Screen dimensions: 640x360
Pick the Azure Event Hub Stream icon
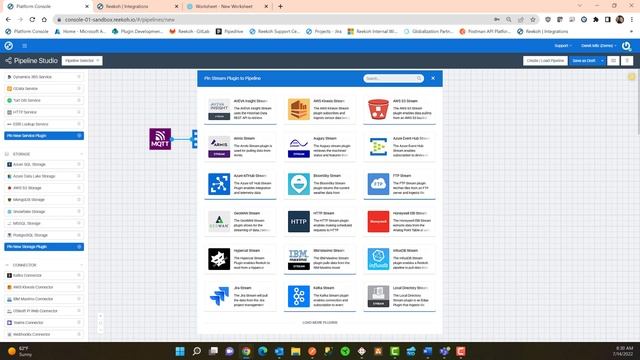(x=378, y=147)
